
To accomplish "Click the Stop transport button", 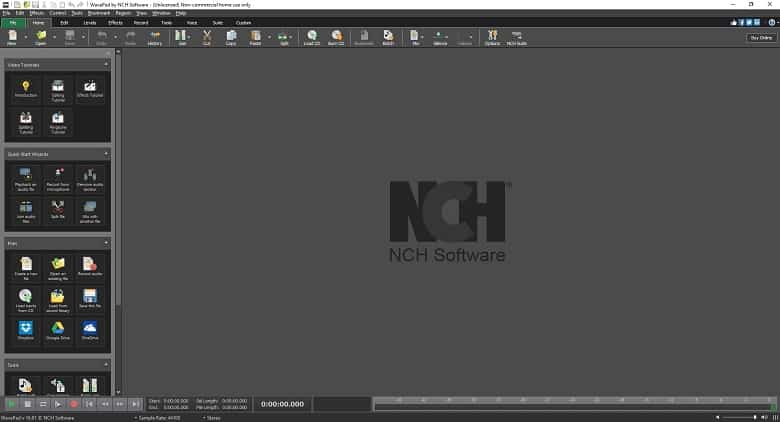I will click(x=28, y=404).
